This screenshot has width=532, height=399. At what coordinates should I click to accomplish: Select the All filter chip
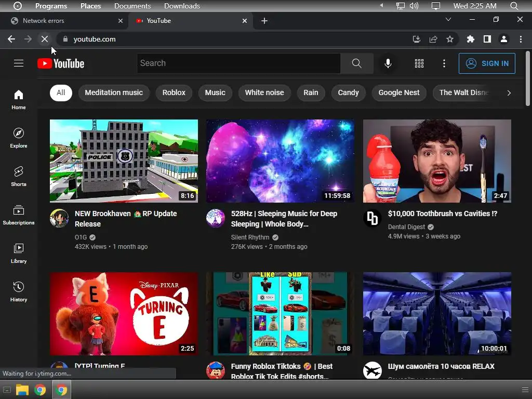(x=61, y=92)
